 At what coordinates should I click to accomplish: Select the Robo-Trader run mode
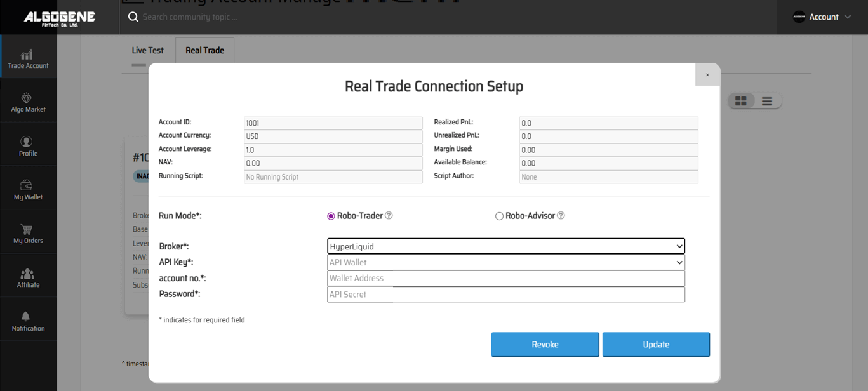(331, 216)
